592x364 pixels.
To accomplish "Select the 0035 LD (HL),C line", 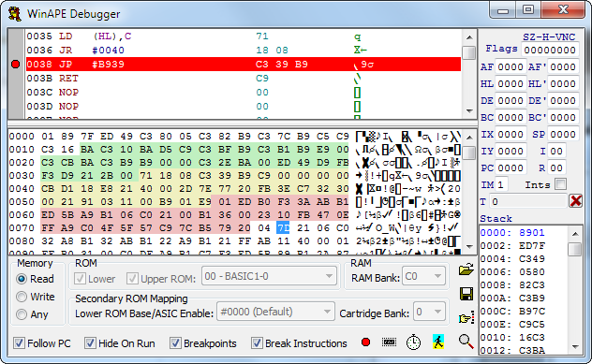I will (244, 36).
